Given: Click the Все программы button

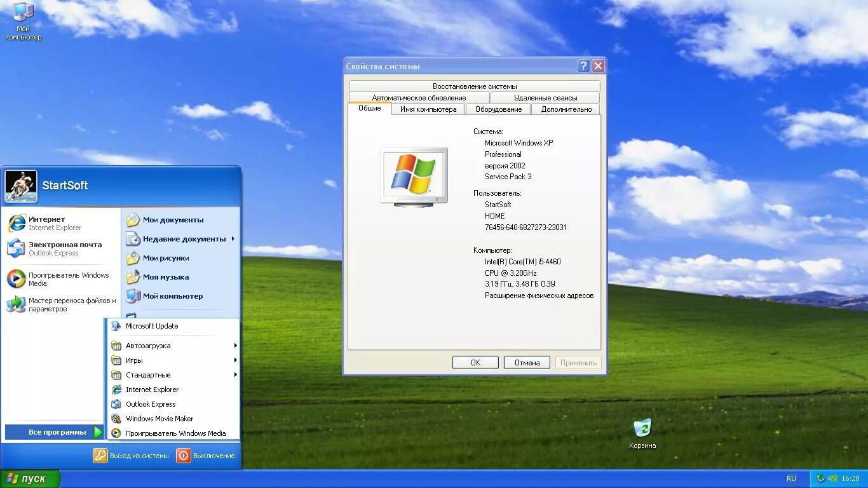Looking at the screenshot, I should [x=54, y=432].
